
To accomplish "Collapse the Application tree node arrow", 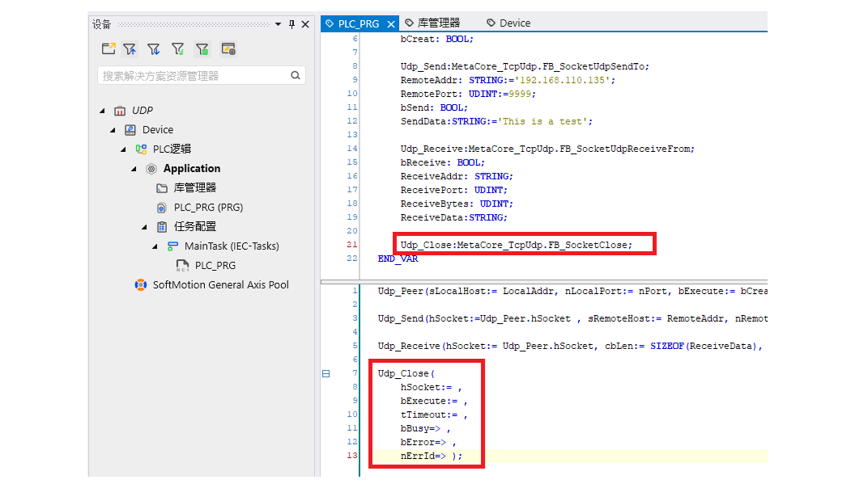I will point(134,169).
